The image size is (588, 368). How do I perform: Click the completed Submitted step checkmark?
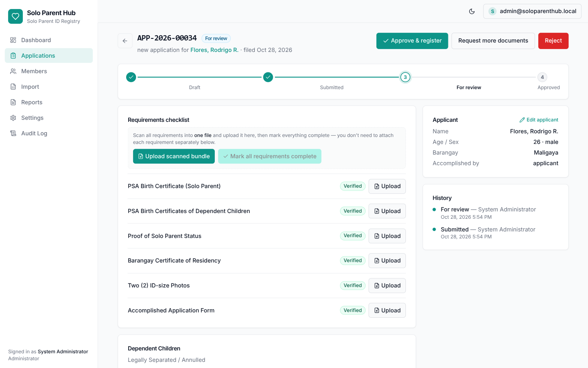pos(268,77)
